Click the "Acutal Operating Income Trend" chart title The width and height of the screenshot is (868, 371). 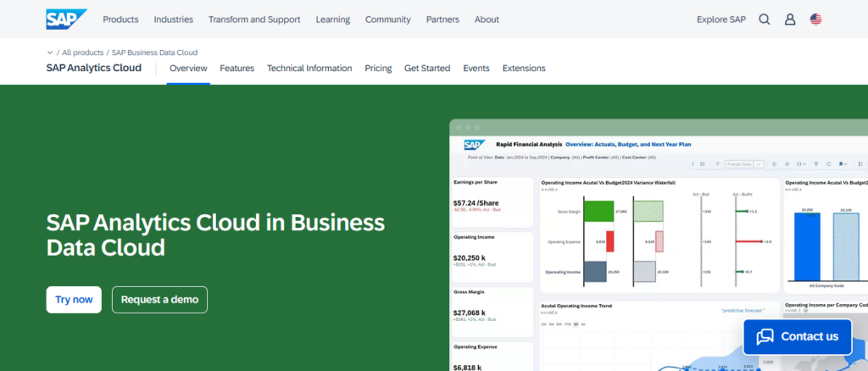pyautogui.click(x=576, y=306)
